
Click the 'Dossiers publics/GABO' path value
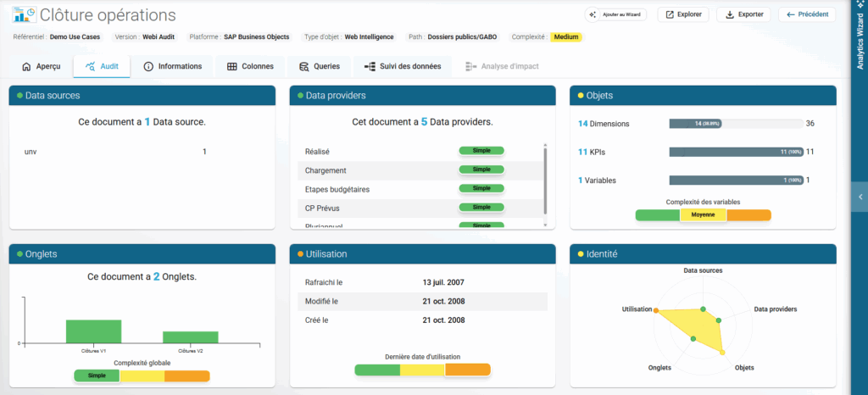coord(463,37)
